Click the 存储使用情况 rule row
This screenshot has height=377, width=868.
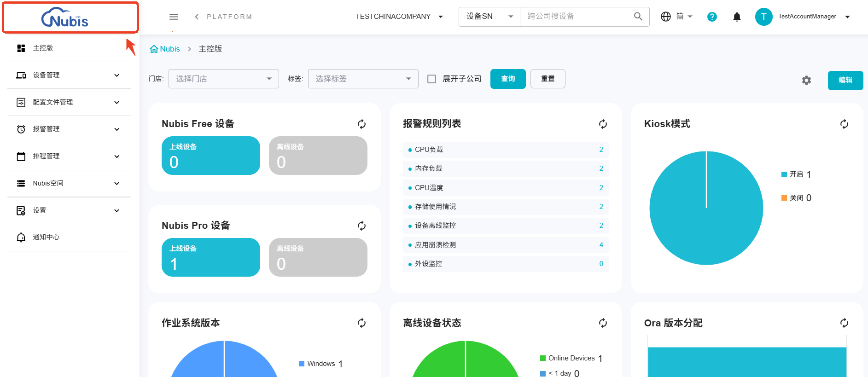pos(506,207)
